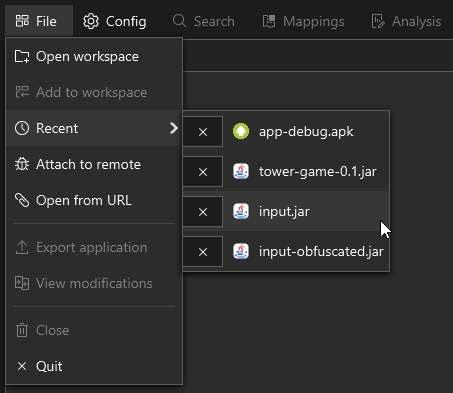
Task: Open the File menu
Action: [39, 21]
